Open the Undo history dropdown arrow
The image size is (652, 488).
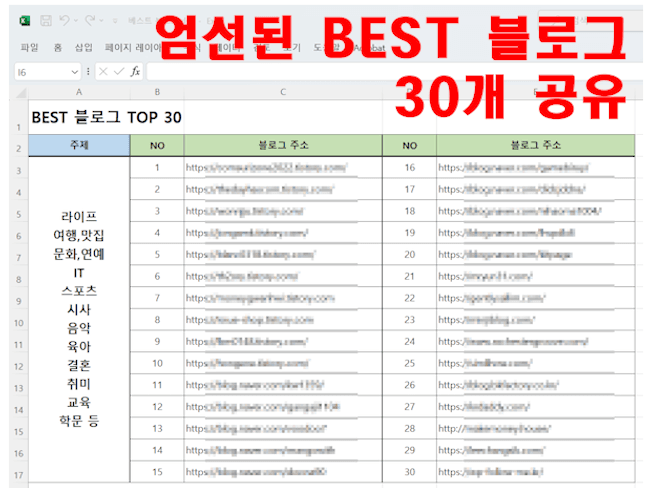[x=76, y=20]
